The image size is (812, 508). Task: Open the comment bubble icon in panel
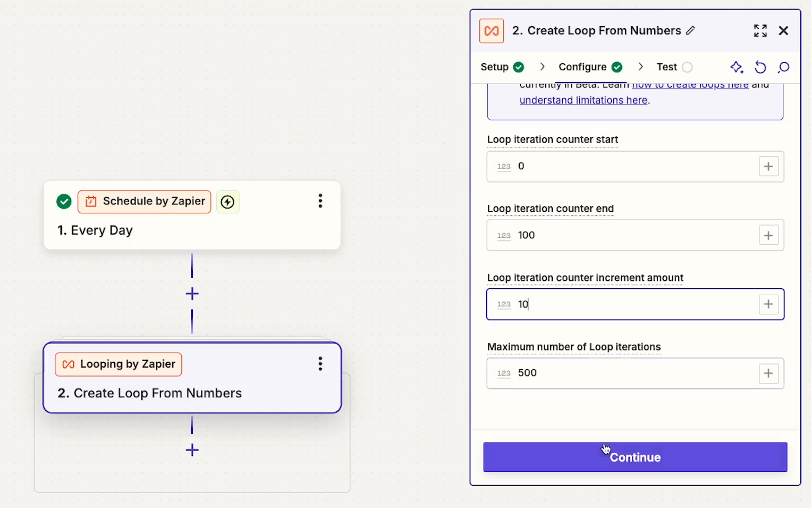click(784, 67)
